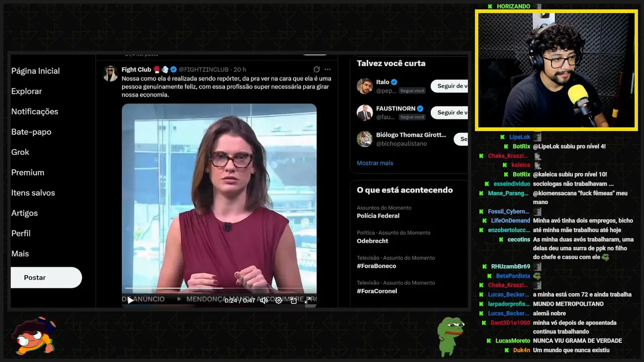The width and height of the screenshot is (644, 362).
Task: Open the Polícia Federal trending topic
Action: (378, 216)
